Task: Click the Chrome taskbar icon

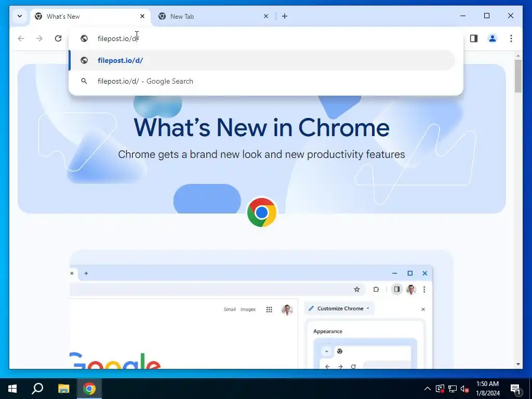Action: click(x=89, y=389)
